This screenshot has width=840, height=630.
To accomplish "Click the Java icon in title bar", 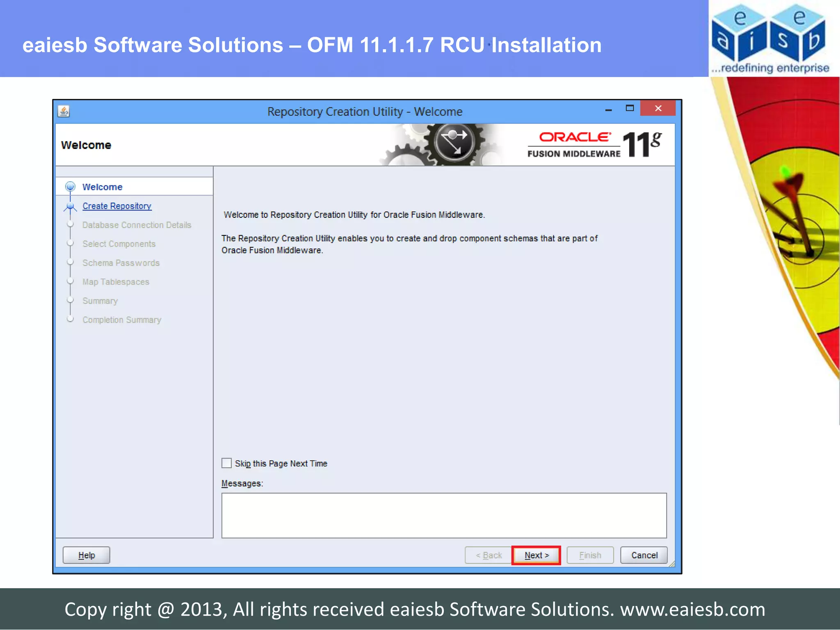I will pos(64,111).
